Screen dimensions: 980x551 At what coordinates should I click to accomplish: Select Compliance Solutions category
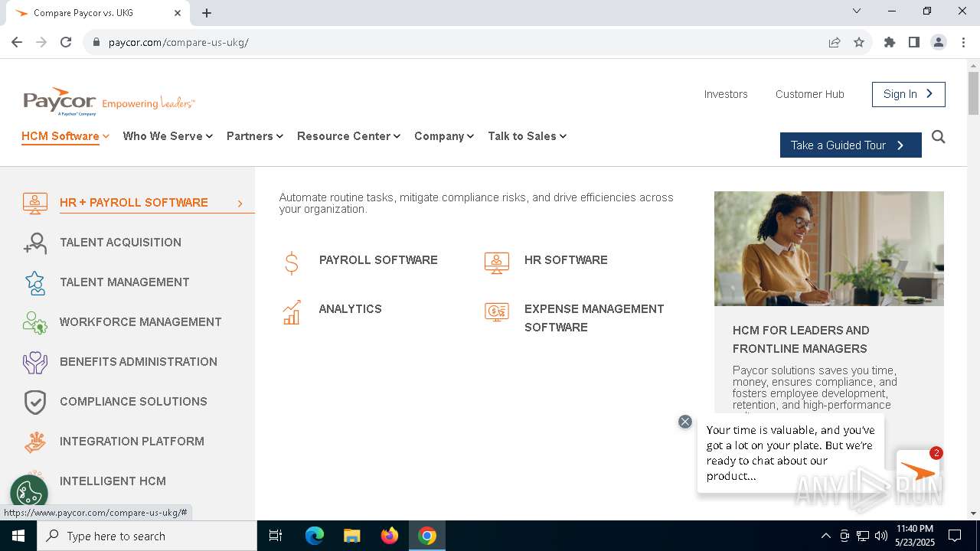click(133, 402)
